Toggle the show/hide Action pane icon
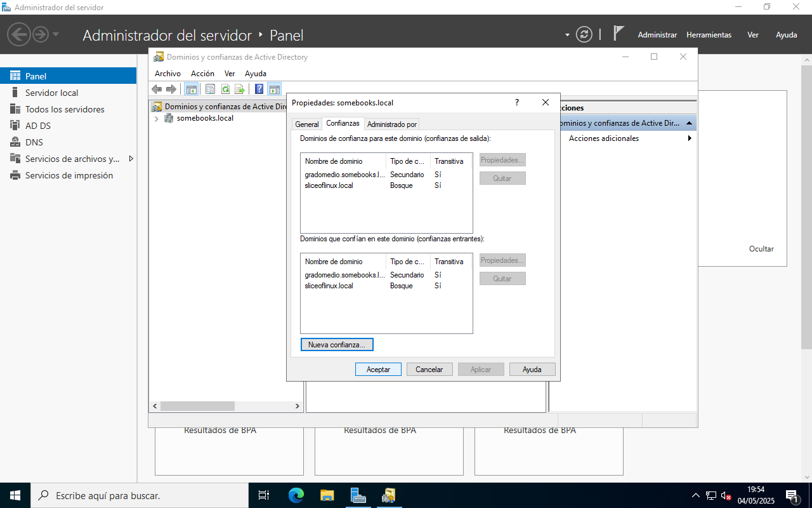The image size is (812, 508). point(274,90)
